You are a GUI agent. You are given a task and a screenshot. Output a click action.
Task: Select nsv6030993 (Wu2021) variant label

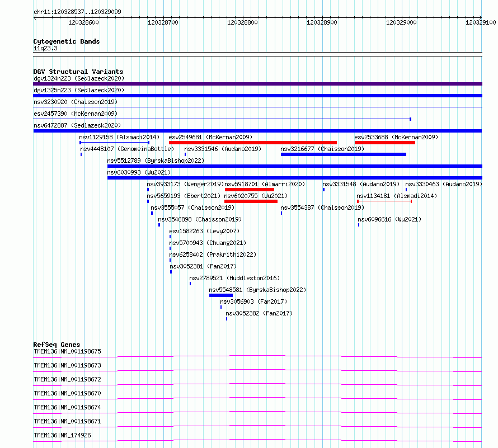tap(139, 172)
